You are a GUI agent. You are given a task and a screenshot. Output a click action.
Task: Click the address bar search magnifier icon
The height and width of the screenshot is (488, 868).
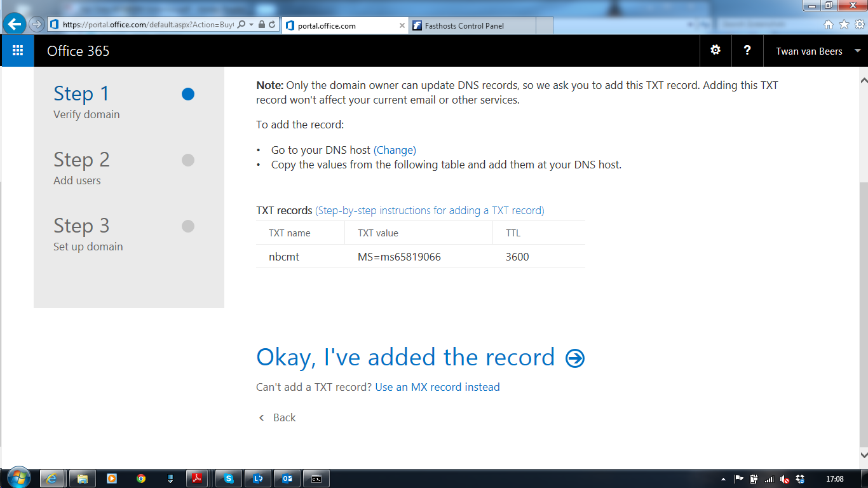(x=241, y=24)
